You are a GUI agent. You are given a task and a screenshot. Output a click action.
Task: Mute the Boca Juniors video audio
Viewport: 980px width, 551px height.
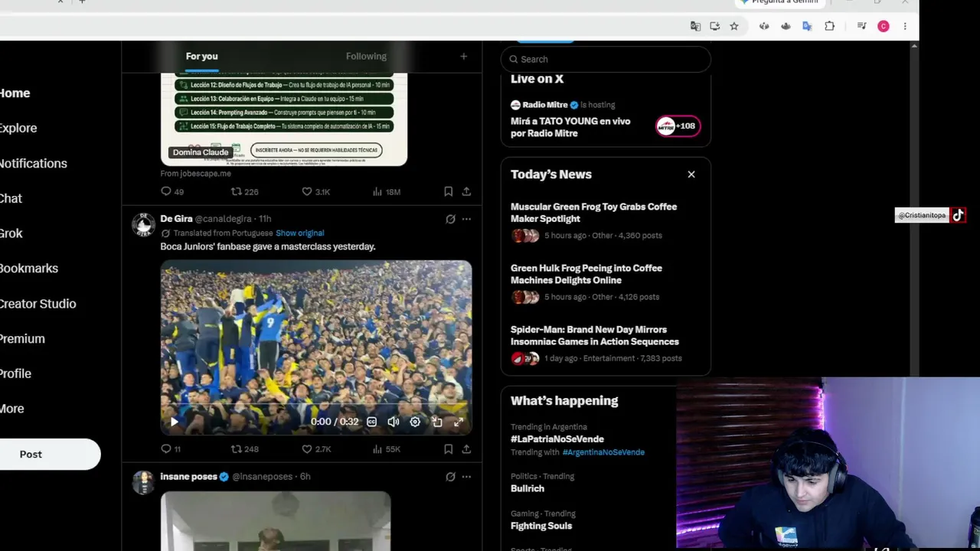(x=394, y=422)
